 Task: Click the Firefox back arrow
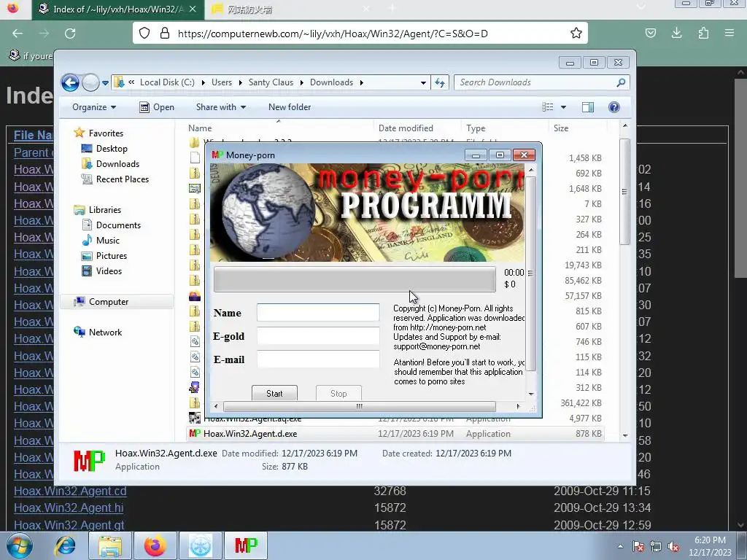click(18, 34)
